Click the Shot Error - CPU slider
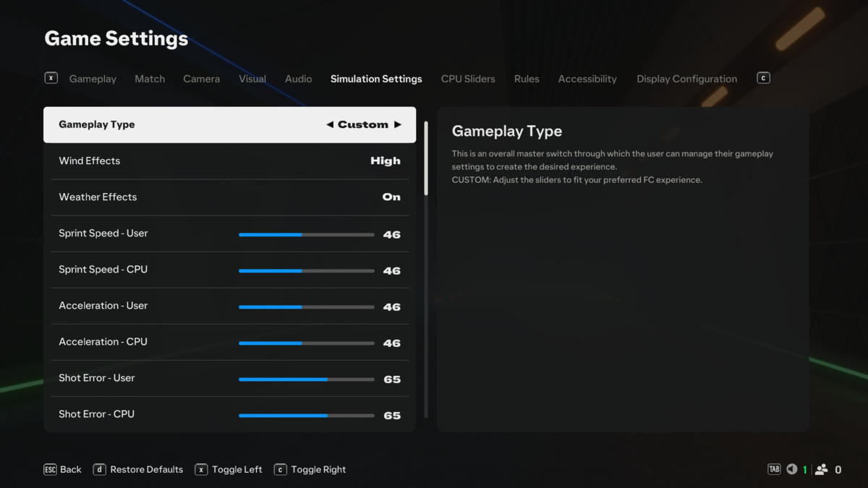The height and width of the screenshot is (488, 868). (x=306, y=415)
